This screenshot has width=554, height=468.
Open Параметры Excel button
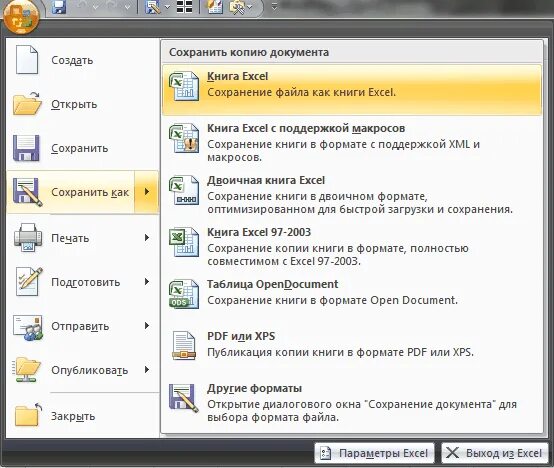click(375, 453)
